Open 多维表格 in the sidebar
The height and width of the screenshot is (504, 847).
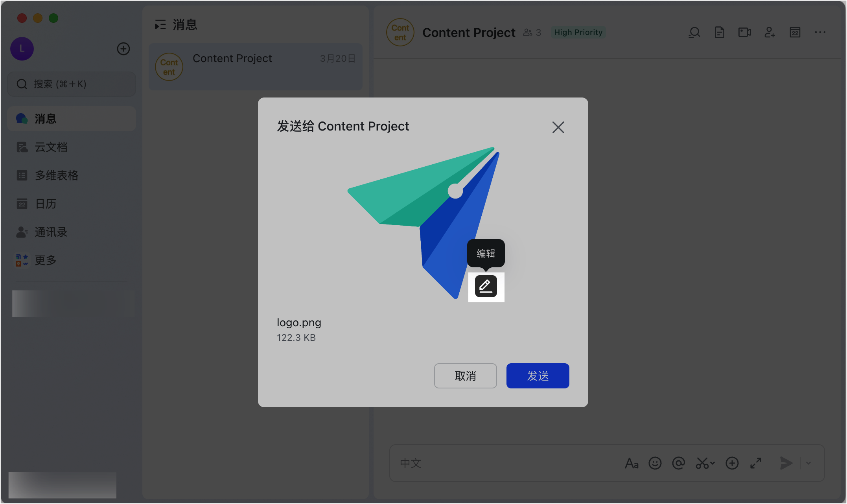72,175
